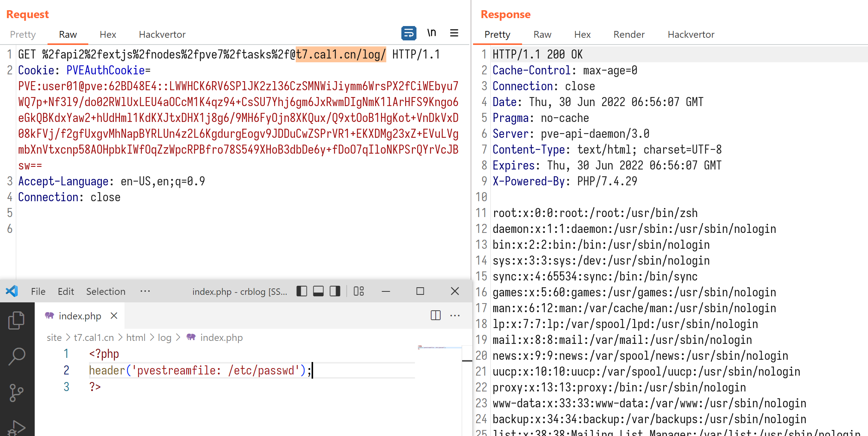Open Source Control view icon
868x436 pixels.
click(17, 393)
